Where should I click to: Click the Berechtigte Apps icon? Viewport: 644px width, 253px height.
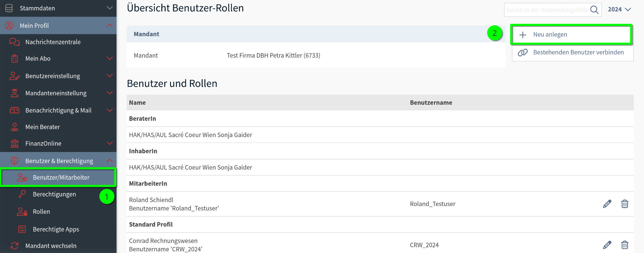22,229
